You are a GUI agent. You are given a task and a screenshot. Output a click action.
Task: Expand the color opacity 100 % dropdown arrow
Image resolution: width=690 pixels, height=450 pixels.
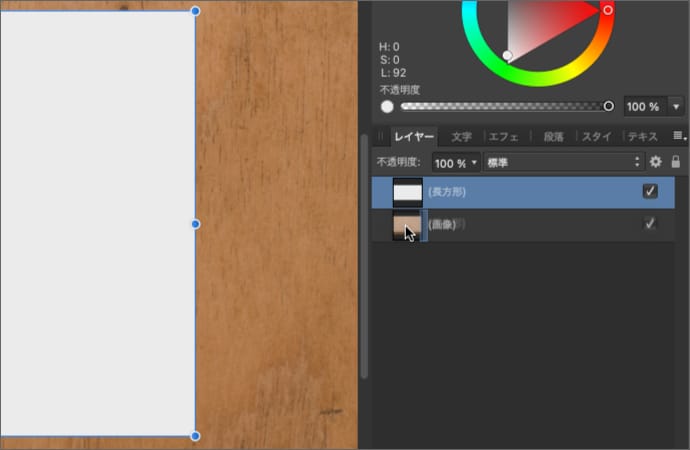click(676, 106)
